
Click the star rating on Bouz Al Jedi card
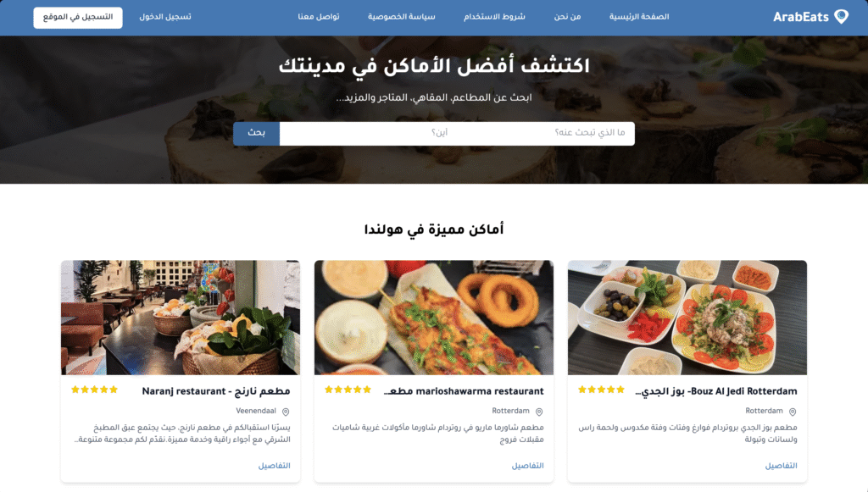601,390
